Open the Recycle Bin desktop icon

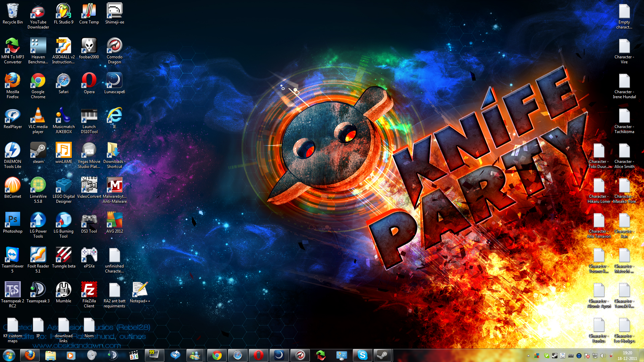(13, 14)
